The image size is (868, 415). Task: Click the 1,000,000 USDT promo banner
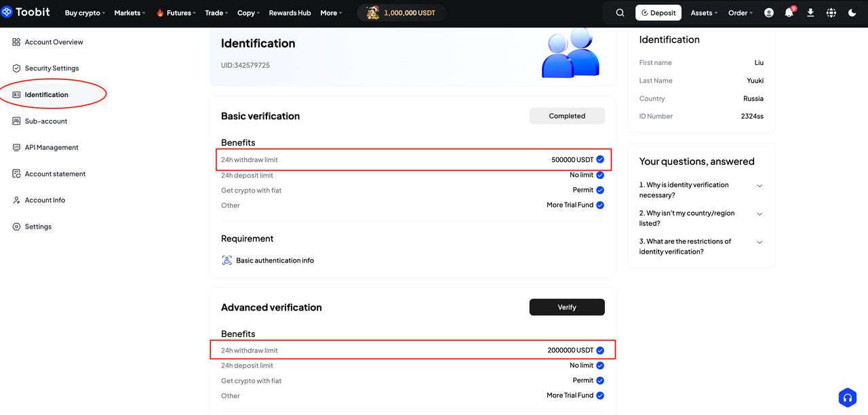click(401, 12)
